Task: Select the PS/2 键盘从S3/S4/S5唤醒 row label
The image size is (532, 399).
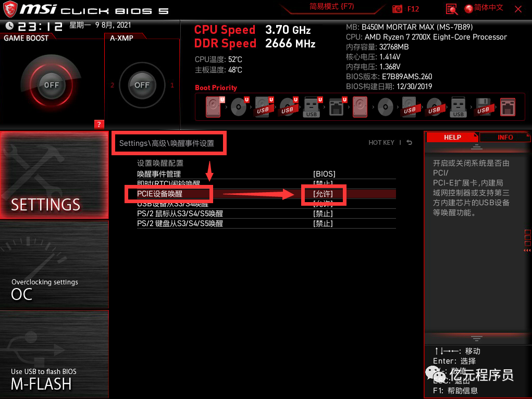Action: point(180,223)
